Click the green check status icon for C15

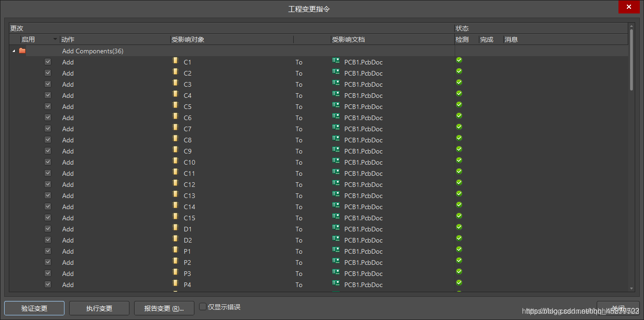coord(459,216)
